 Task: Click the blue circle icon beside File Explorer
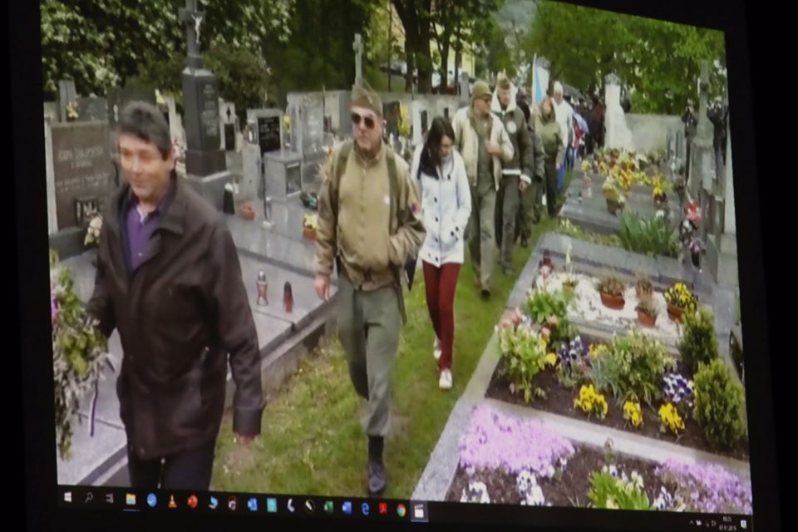(x=151, y=500)
